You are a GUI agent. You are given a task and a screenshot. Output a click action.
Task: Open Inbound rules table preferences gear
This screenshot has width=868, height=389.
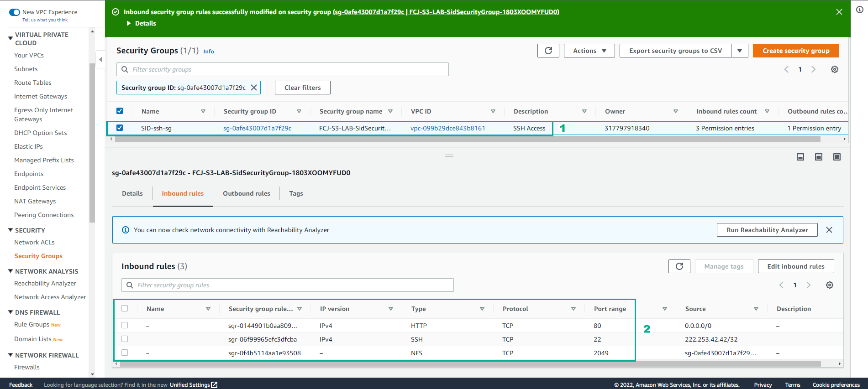click(830, 285)
